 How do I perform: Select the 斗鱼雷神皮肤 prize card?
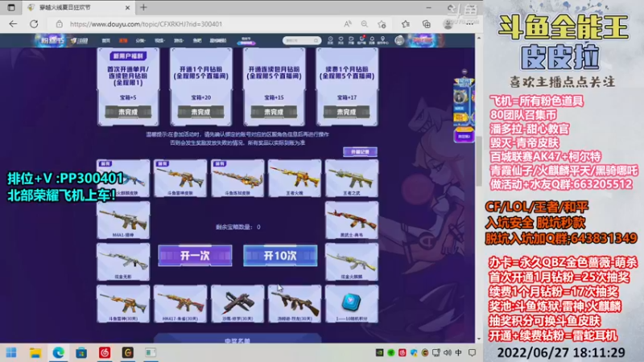180,178
